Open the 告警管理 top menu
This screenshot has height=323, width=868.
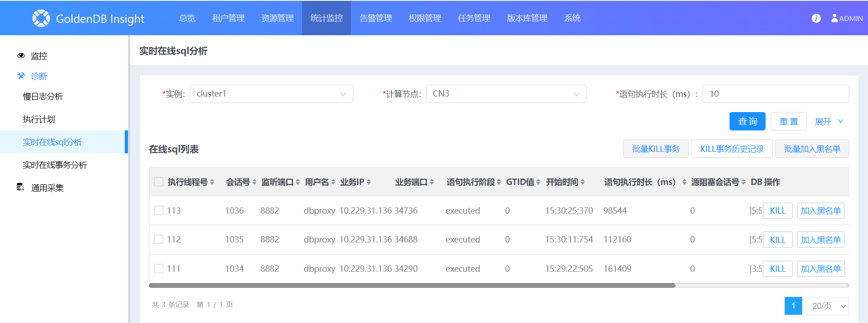376,18
